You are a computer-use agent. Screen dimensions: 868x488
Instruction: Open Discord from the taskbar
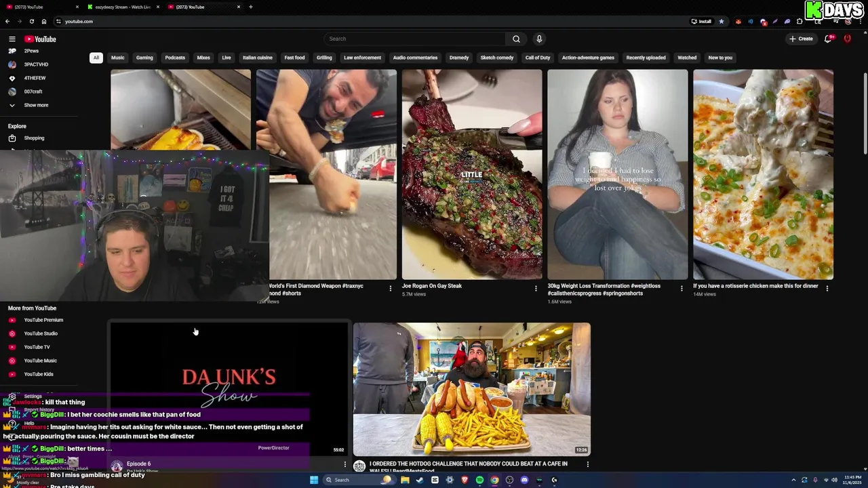(524, 480)
